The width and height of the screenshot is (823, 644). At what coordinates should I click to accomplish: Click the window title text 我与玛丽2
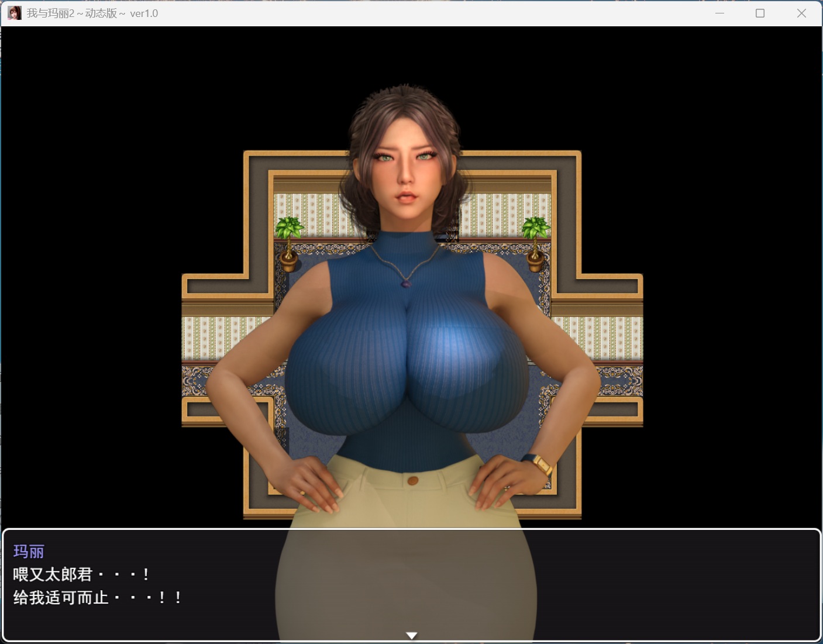pyautogui.click(x=92, y=13)
